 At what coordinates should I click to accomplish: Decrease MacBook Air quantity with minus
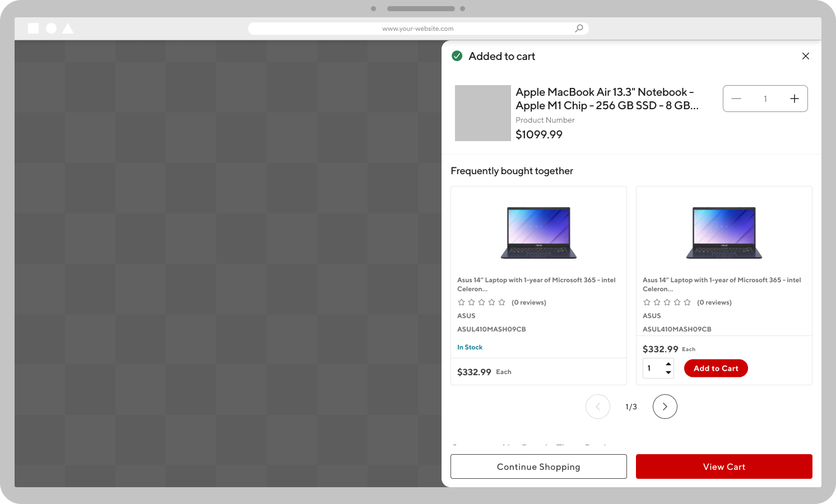click(x=736, y=99)
